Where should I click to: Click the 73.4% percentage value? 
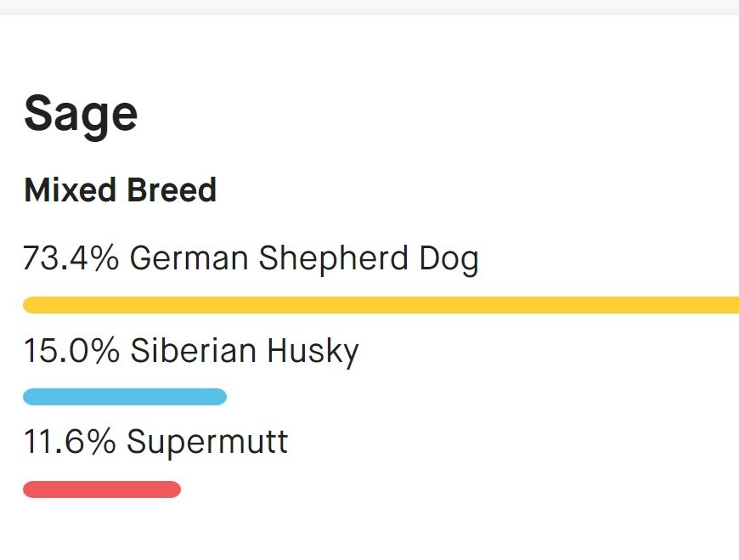[71, 258]
